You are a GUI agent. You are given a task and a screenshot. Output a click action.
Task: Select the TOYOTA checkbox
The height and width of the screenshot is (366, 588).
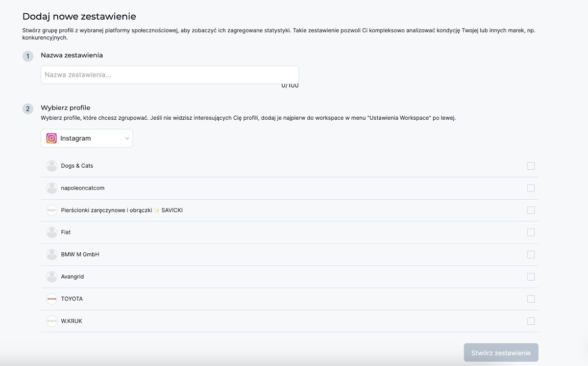tap(531, 299)
